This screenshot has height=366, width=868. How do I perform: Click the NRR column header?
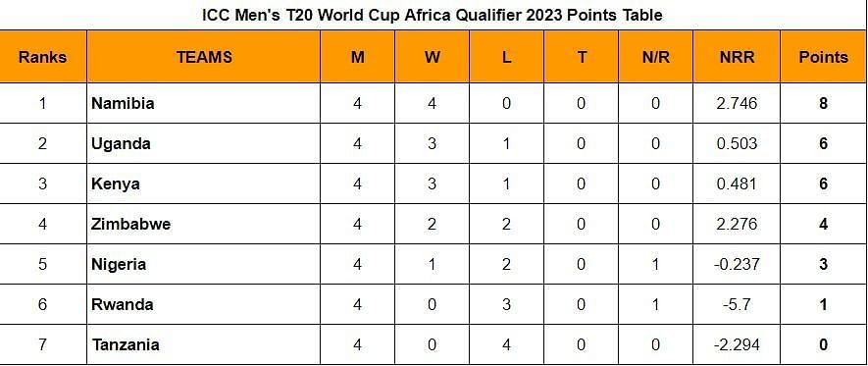[737, 57]
